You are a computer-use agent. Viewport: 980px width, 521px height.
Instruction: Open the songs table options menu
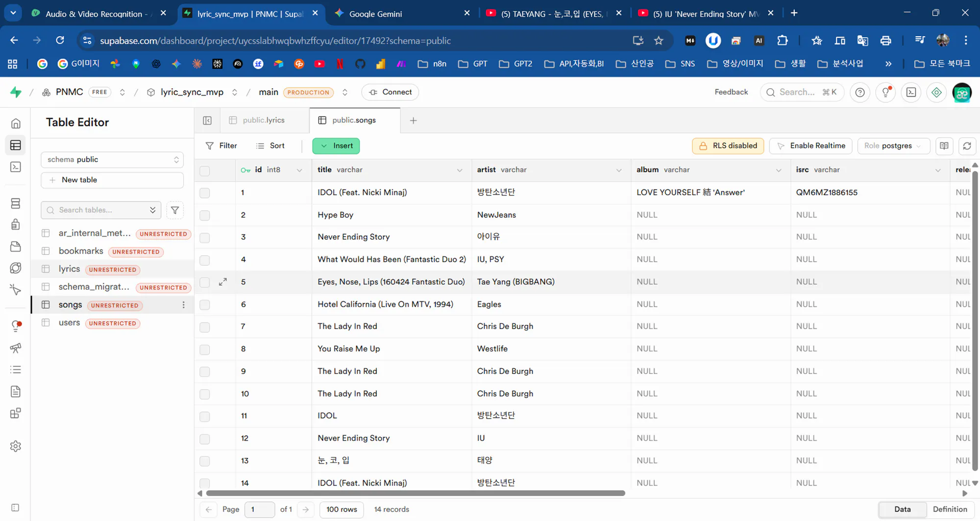coord(183,305)
